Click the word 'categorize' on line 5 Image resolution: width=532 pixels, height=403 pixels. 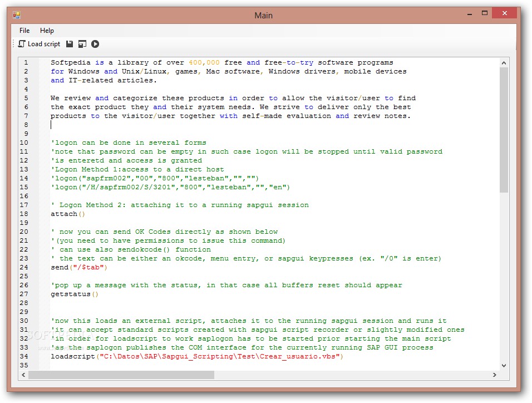click(135, 98)
